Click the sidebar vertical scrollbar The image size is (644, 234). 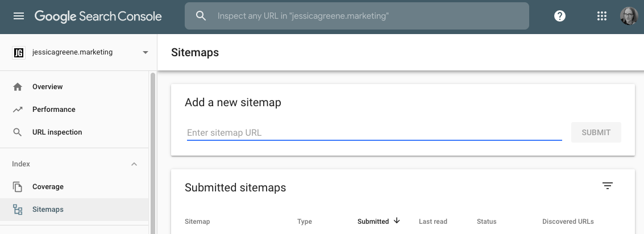[153, 153]
